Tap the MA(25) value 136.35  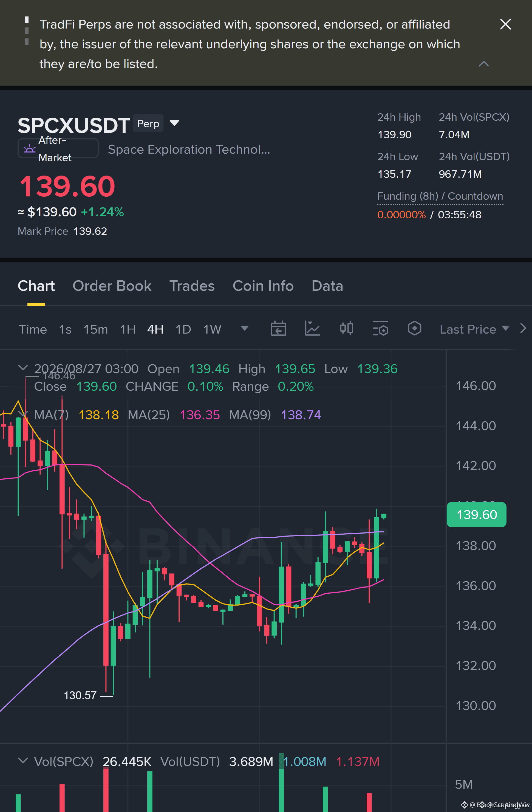(200, 415)
